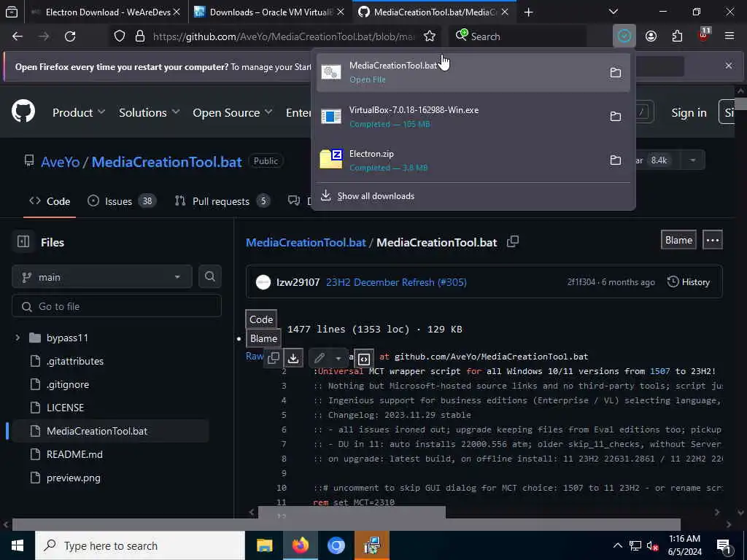Select the Code repository tab
The height and width of the screenshot is (560, 747).
[50, 201]
